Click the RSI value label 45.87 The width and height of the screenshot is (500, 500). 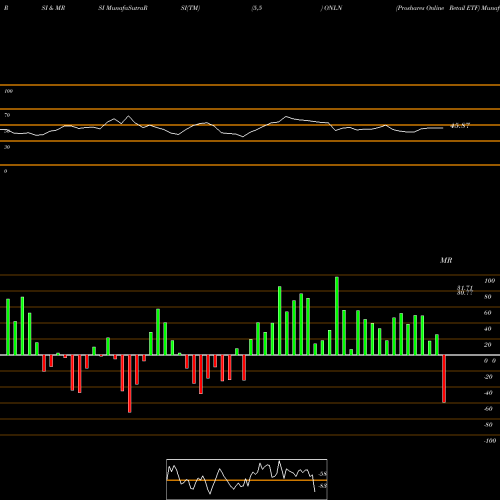pyautogui.click(x=460, y=126)
